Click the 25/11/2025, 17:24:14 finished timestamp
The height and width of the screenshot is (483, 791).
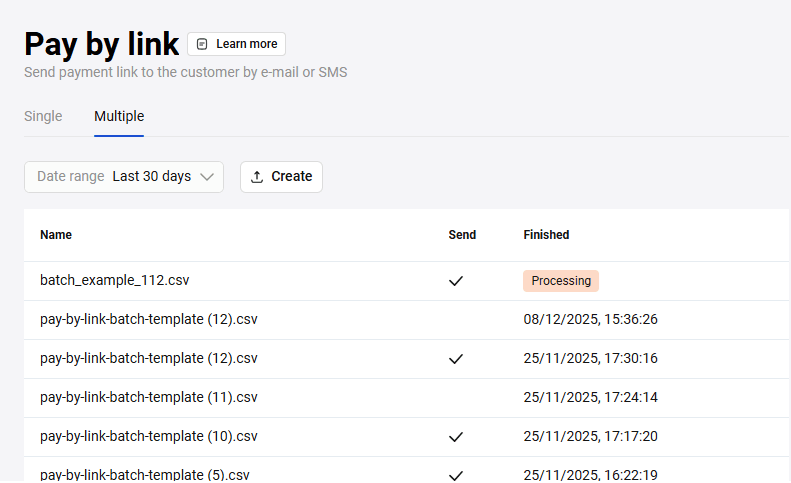point(590,398)
